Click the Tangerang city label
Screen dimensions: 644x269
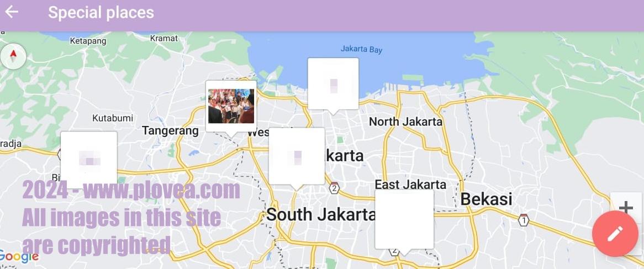(170, 131)
